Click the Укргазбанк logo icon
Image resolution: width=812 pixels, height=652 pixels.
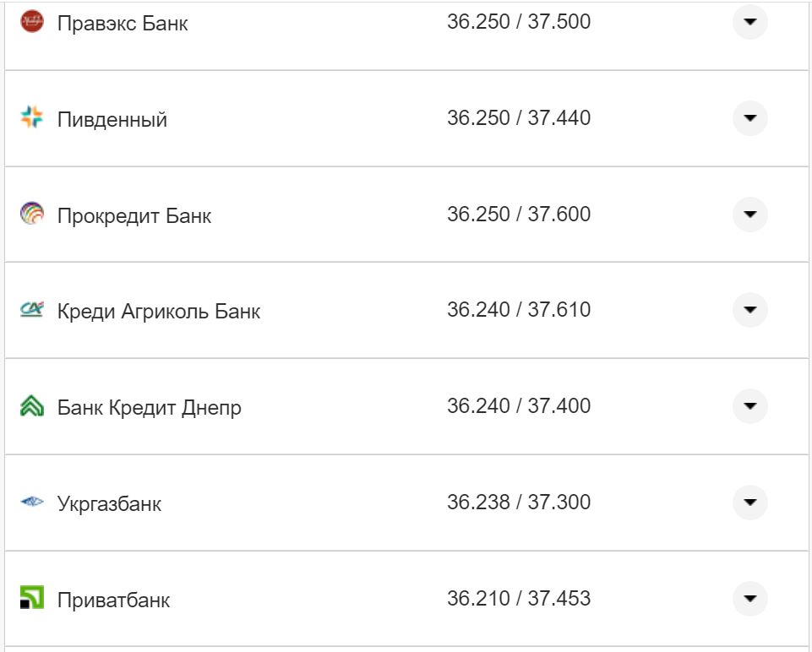[x=32, y=501]
